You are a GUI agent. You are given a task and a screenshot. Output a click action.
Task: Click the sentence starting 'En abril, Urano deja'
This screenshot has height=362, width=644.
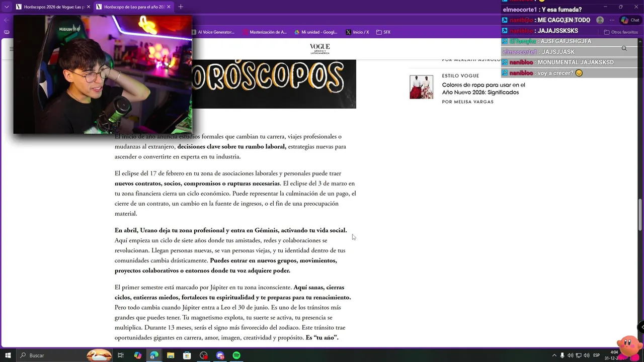[230, 230]
